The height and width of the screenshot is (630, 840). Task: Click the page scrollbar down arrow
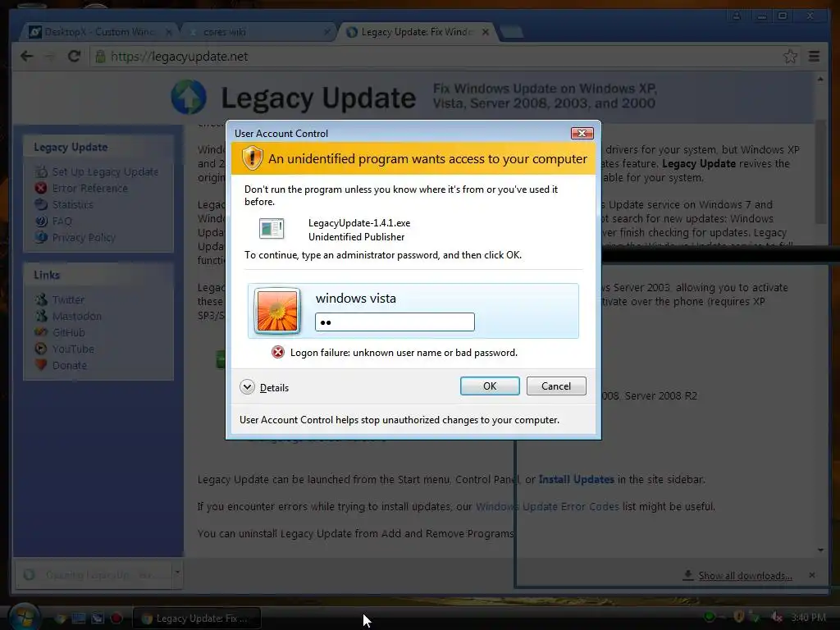coord(820,550)
